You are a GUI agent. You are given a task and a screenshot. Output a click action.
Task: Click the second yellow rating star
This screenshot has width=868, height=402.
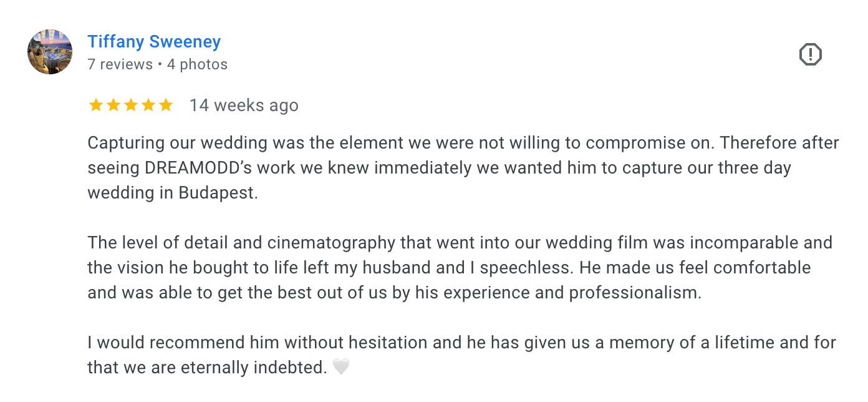(x=113, y=105)
